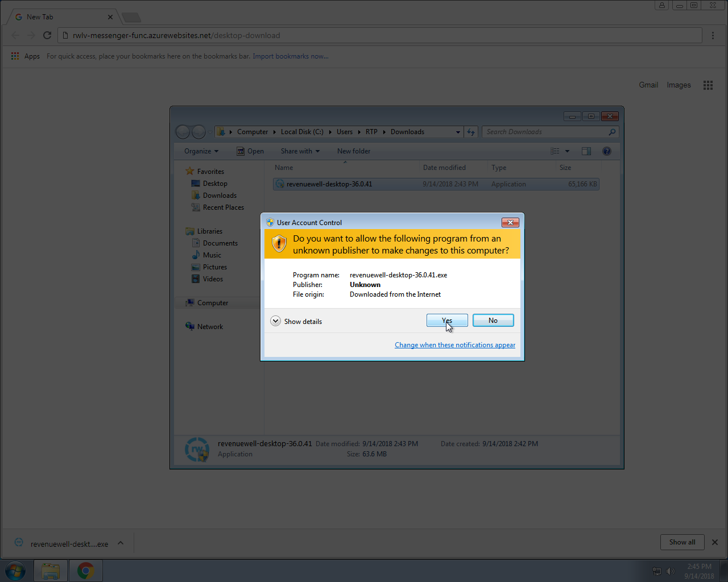728x582 pixels.
Task: Open the Share with dropdown in Explorer
Action: pos(300,151)
